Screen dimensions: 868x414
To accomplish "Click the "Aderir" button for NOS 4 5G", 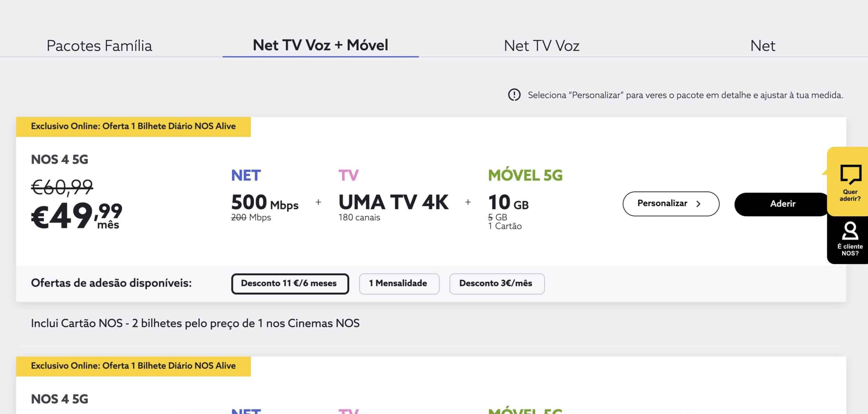I will [782, 204].
